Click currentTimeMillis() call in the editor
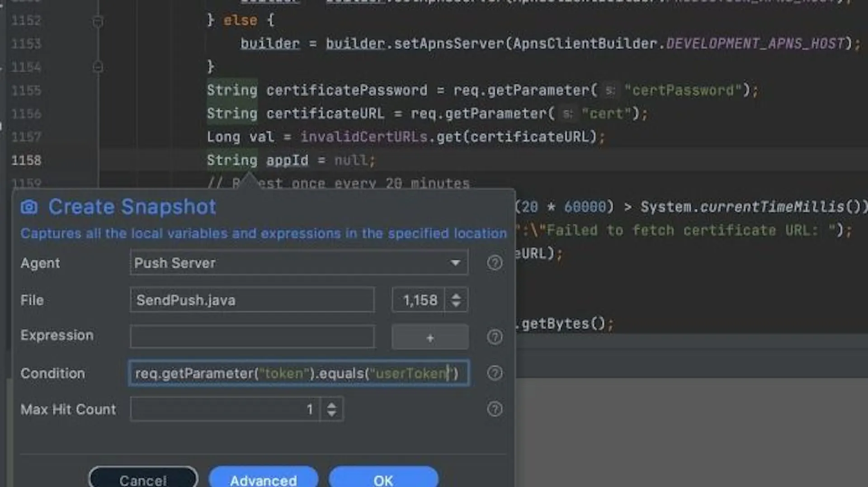The width and height of the screenshot is (868, 487). pyautogui.click(x=781, y=207)
